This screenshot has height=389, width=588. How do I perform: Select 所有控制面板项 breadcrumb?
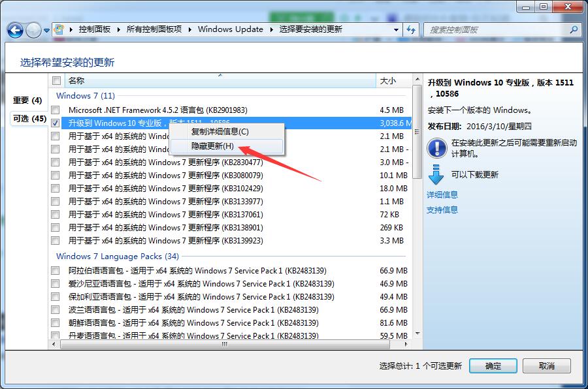tap(154, 29)
